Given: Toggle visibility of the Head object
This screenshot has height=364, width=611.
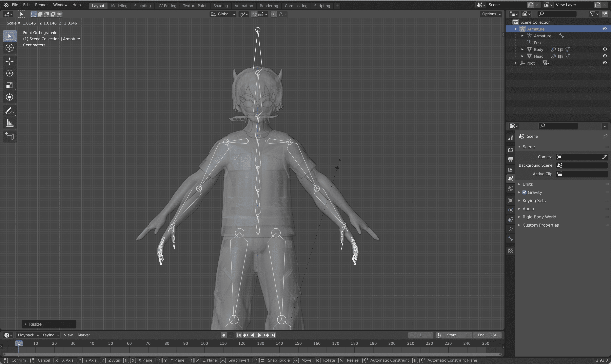Looking at the screenshot, I should tap(605, 56).
